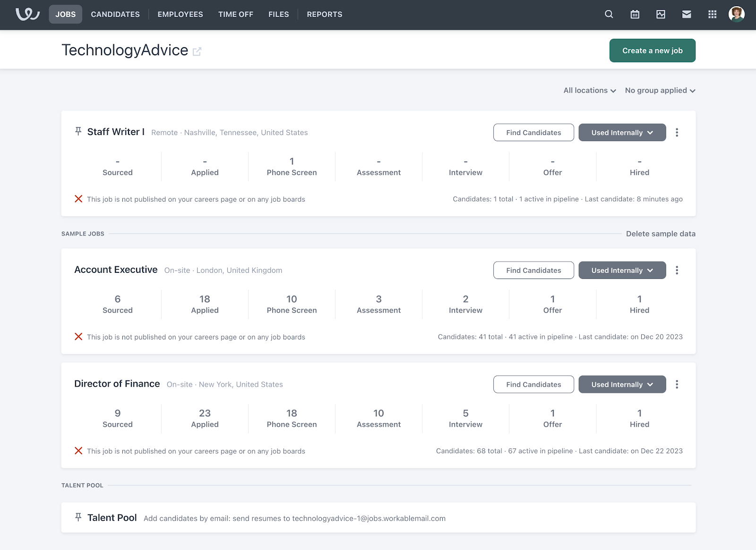Click Find Candidates for Account Executive
Screen dimensions: 756x550
[534, 270]
